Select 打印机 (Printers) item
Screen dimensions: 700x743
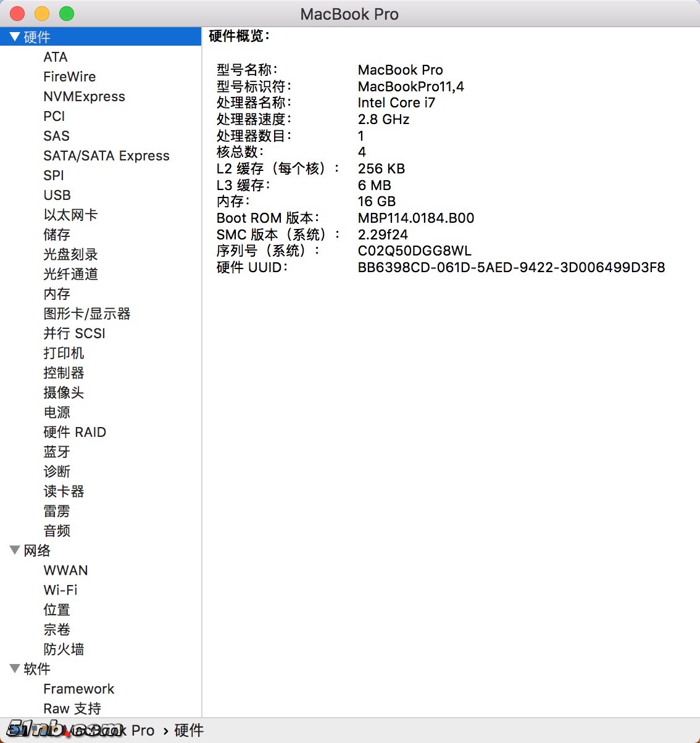tap(64, 353)
